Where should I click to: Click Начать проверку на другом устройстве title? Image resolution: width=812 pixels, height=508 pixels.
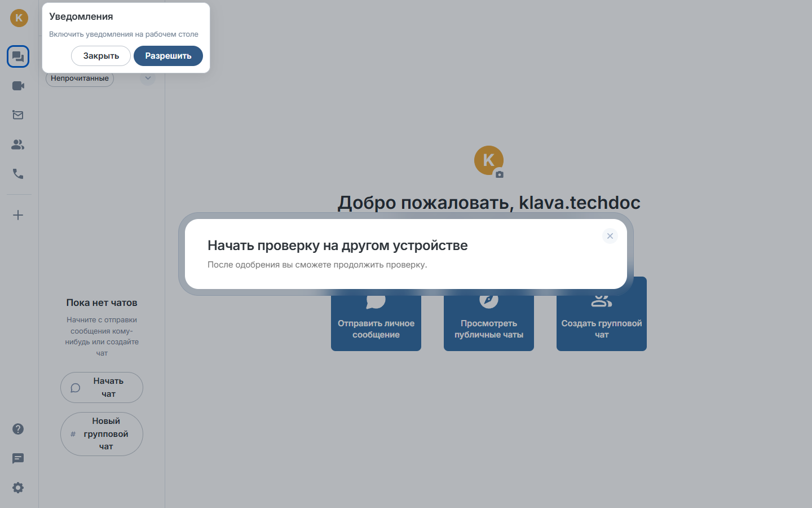pyautogui.click(x=337, y=246)
